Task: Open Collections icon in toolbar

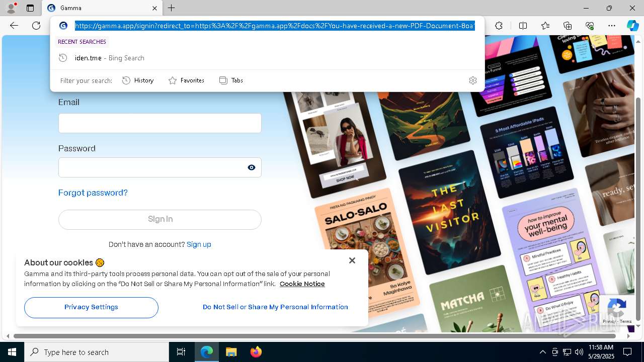Action: pos(568,26)
